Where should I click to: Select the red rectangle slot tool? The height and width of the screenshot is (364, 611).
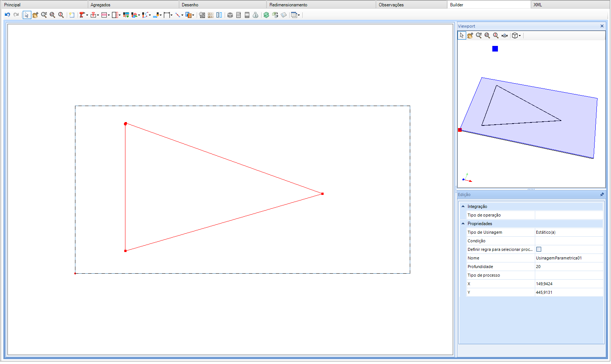coord(104,15)
